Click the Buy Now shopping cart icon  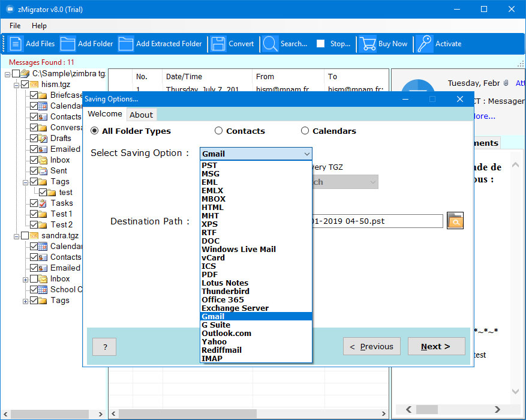point(368,44)
